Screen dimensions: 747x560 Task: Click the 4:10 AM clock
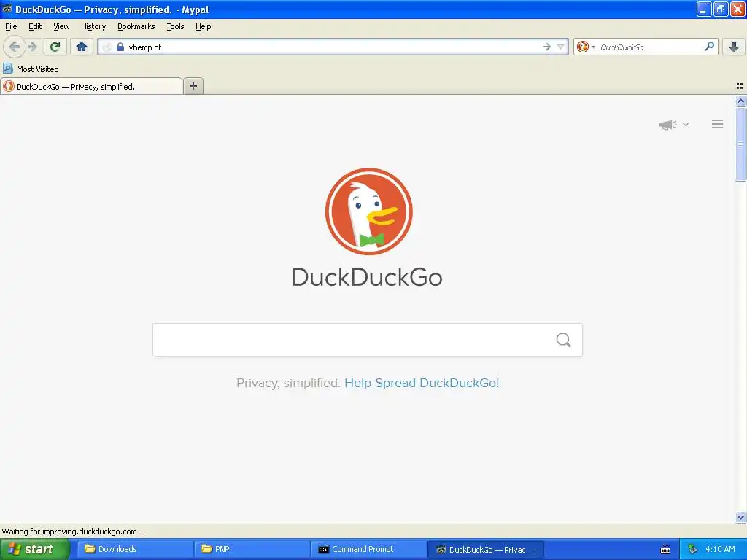pos(720,550)
